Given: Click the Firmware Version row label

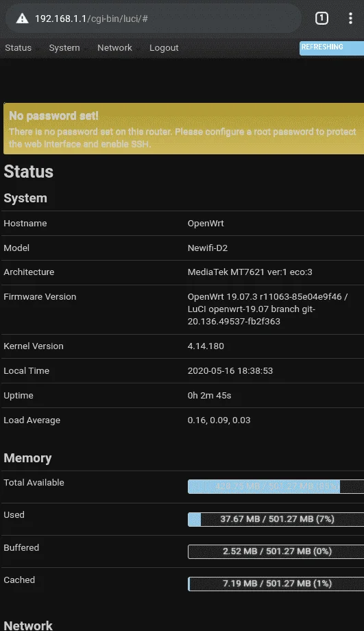Looking at the screenshot, I should [40, 296].
